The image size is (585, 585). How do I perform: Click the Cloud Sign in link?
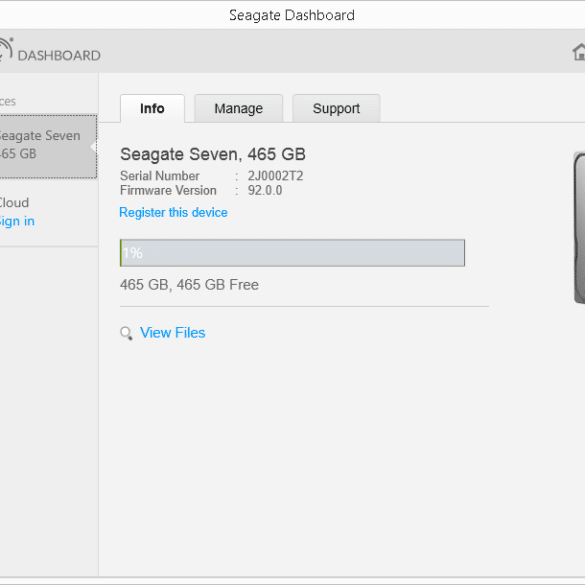(x=17, y=221)
